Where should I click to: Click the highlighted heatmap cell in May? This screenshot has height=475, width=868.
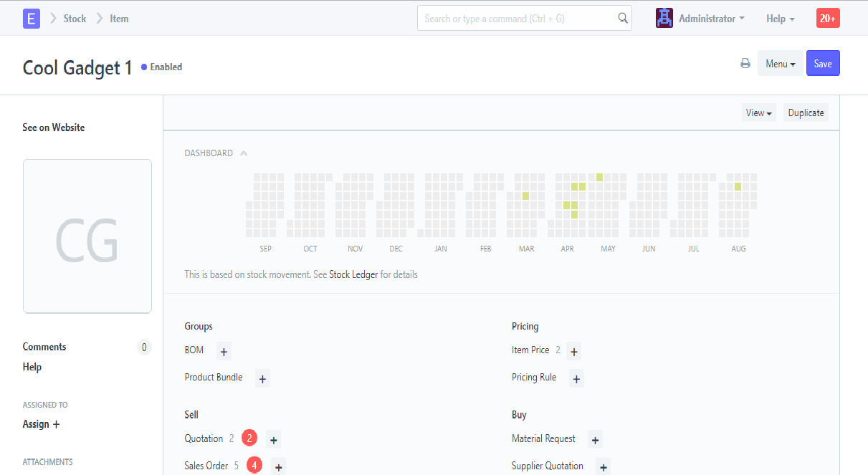[600, 177]
